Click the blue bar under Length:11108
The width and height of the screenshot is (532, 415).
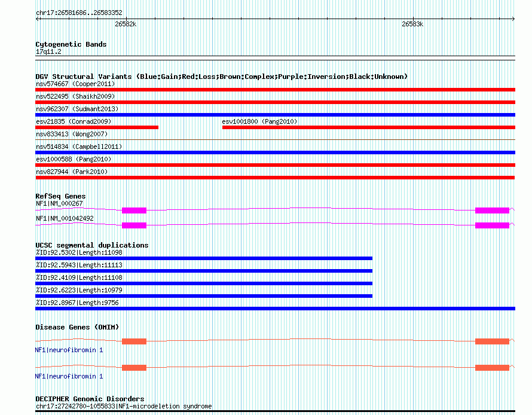(x=204, y=283)
